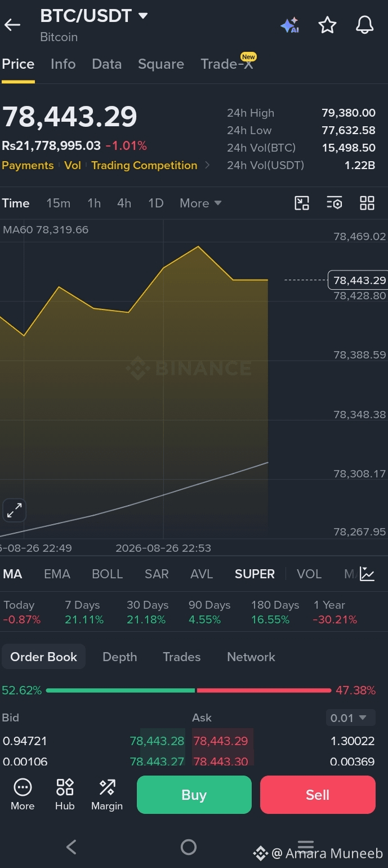388x868 pixels.
Task: Open chart picture-in-picture icon
Action: (x=302, y=203)
